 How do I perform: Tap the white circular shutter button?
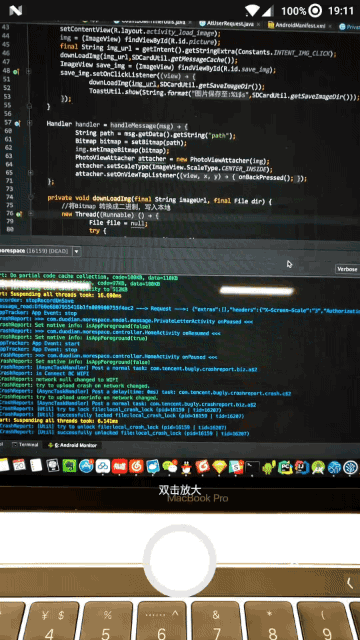coord(180,561)
